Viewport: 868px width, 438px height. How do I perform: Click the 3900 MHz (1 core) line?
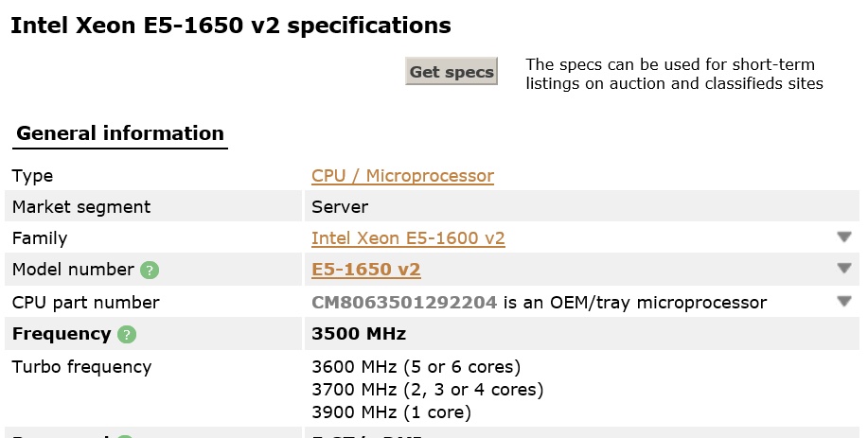click(391, 412)
